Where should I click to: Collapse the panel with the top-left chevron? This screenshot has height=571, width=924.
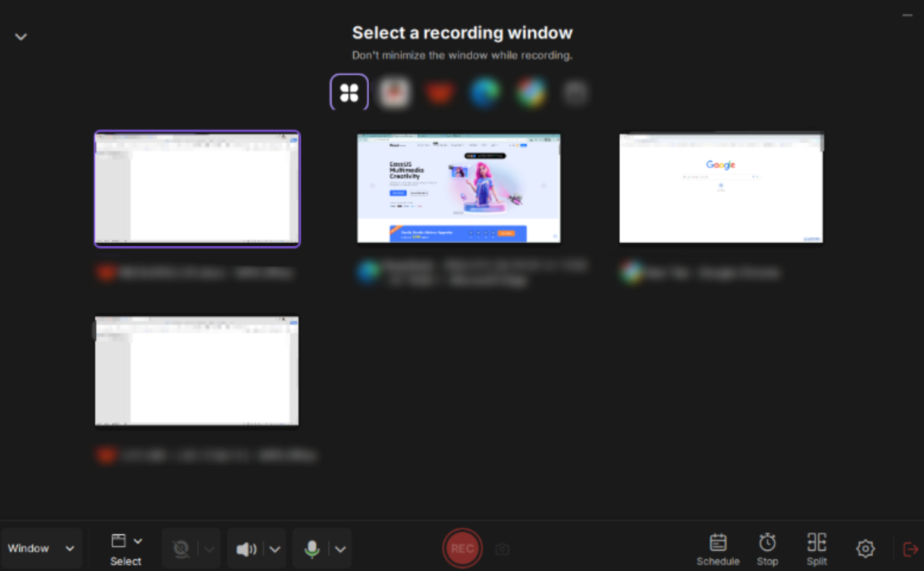pos(21,36)
